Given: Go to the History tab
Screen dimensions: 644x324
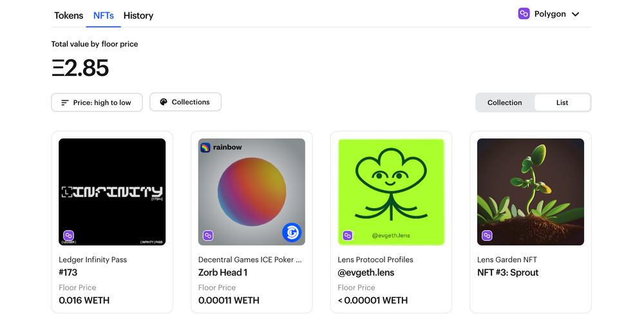Looking at the screenshot, I should click(138, 15).
